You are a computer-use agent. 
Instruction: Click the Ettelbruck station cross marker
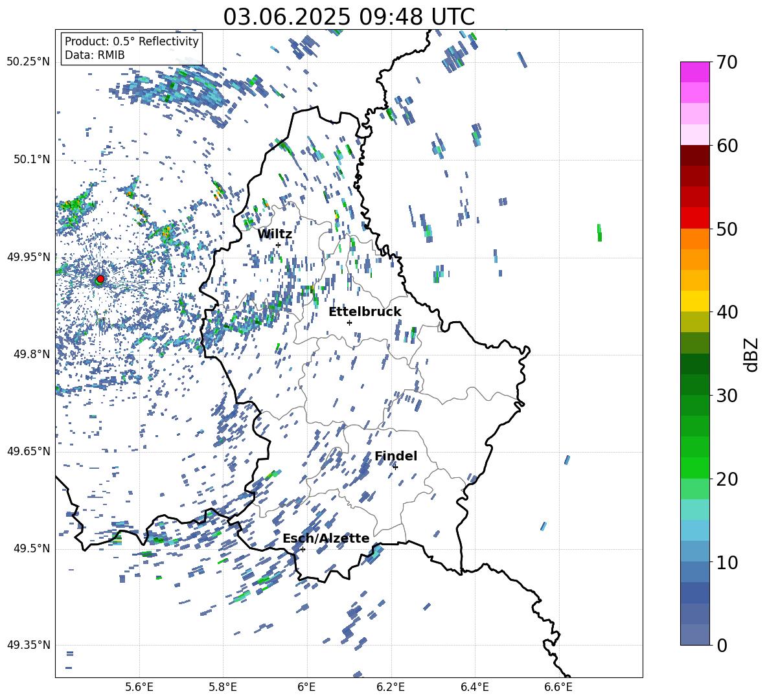tap(349, 322)
